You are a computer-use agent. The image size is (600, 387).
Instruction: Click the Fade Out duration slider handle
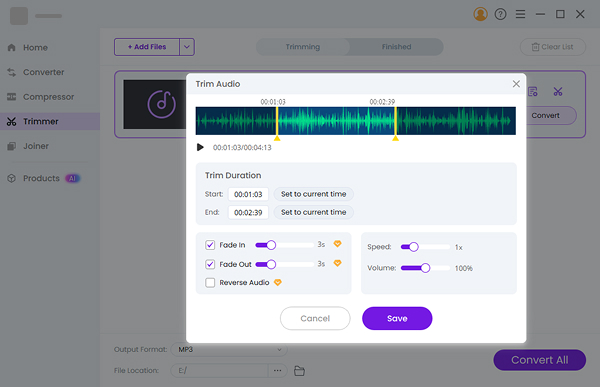[x=271, y=264]
